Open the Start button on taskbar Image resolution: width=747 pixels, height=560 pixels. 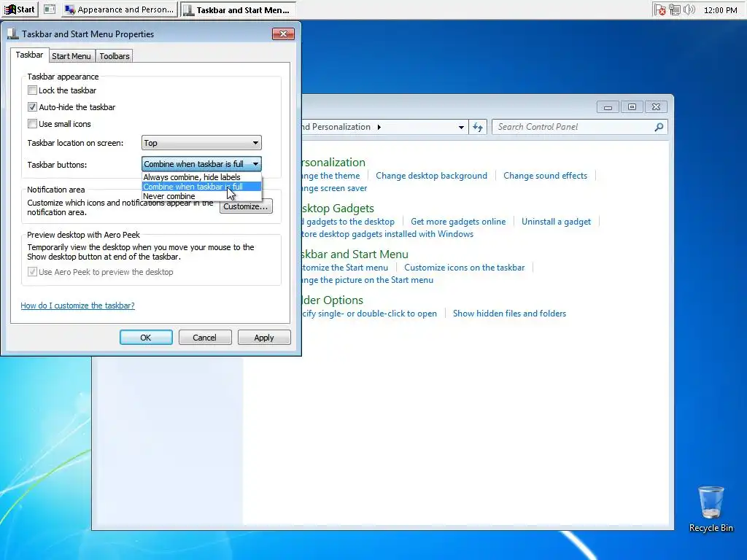pyautogui.click(x=20, y=9)
